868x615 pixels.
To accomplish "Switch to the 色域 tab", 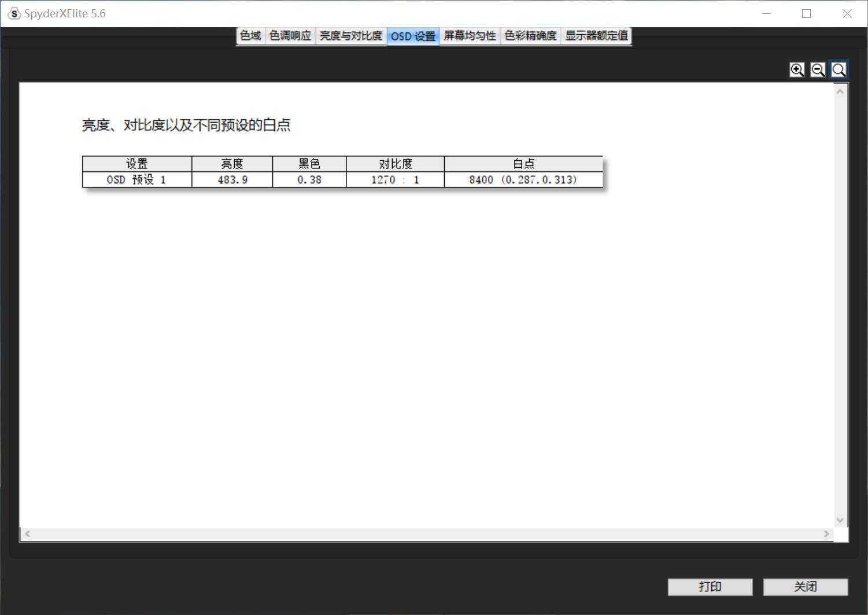I will [x=250, y=35].
